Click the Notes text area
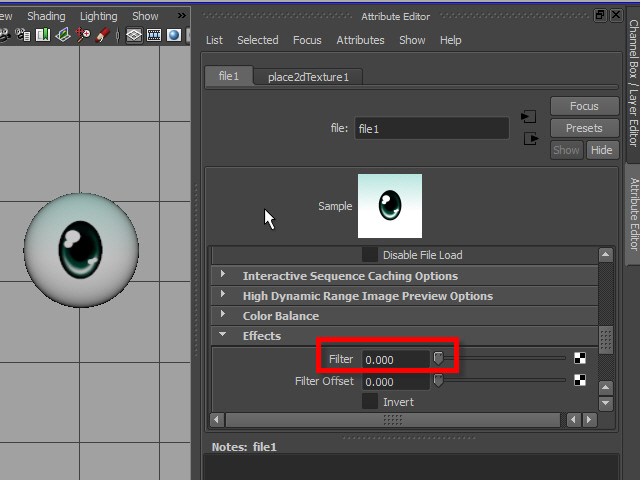This screenshot has height=480, width=640. pos(411,468)
